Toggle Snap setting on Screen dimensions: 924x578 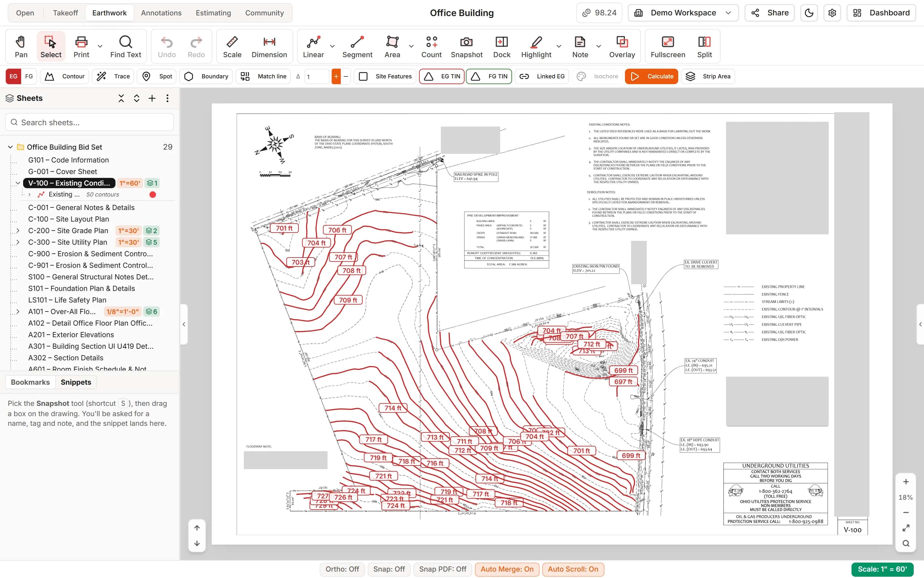pyautogui.click(x=389, y=569)
